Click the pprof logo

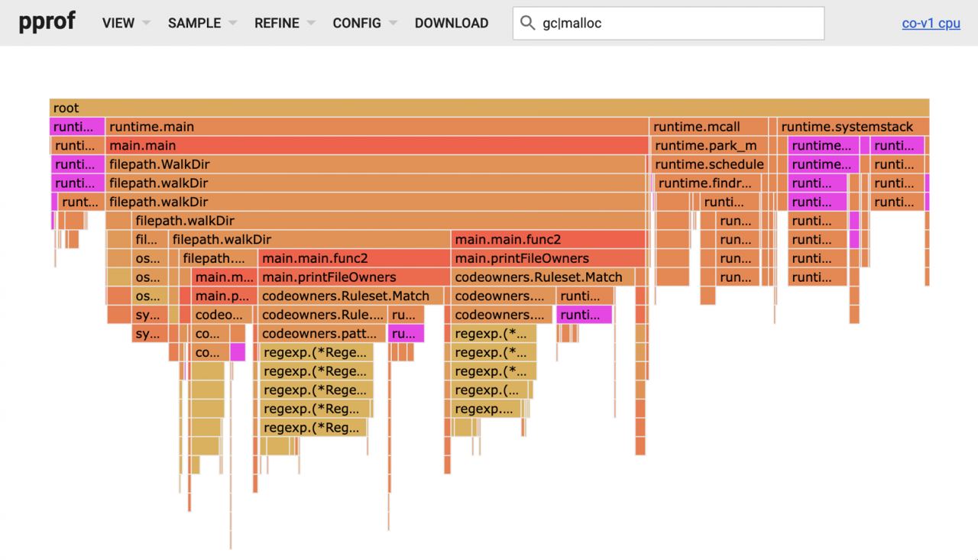(x=47, y=21)
